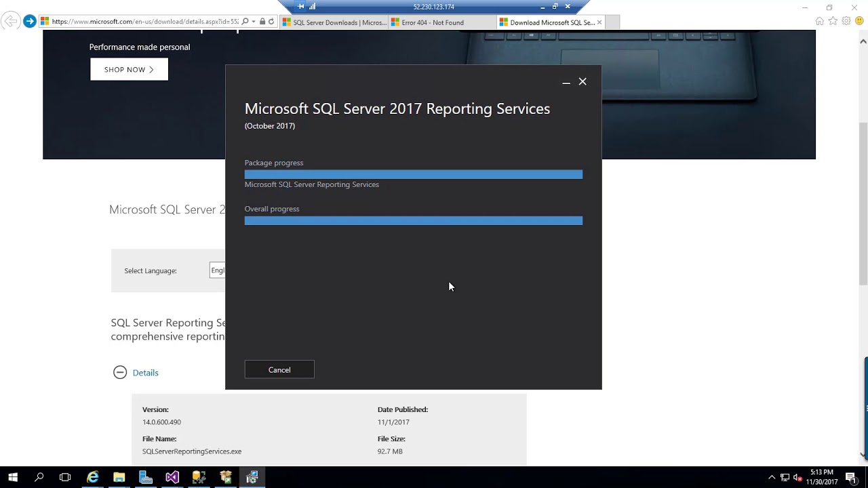
Task: Switch to SQL Server Downloads tab
Action: tap(334, 22)
